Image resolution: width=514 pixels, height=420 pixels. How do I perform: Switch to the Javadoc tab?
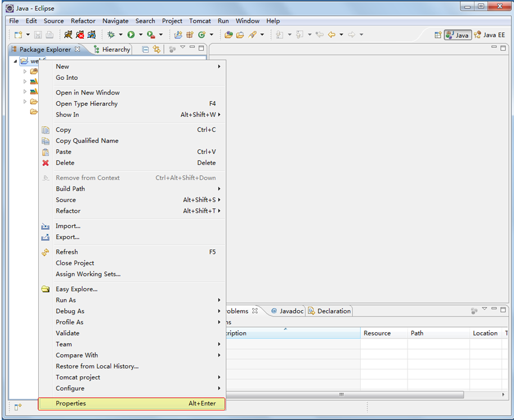point(288,311)
